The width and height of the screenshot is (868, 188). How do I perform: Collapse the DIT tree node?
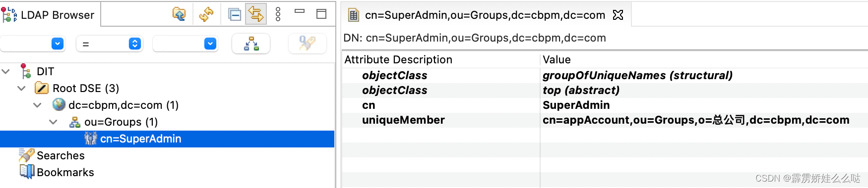coord(6,72)
